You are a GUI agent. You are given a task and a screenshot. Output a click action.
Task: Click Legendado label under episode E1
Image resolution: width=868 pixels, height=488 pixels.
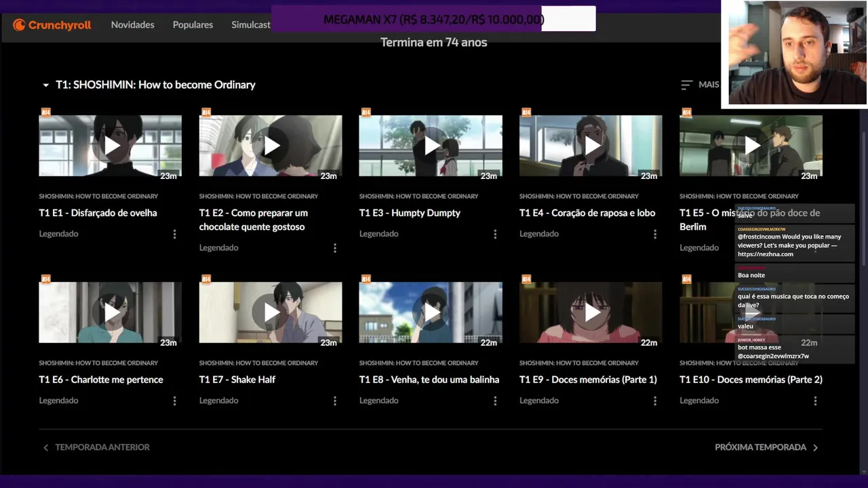[58, 234]
